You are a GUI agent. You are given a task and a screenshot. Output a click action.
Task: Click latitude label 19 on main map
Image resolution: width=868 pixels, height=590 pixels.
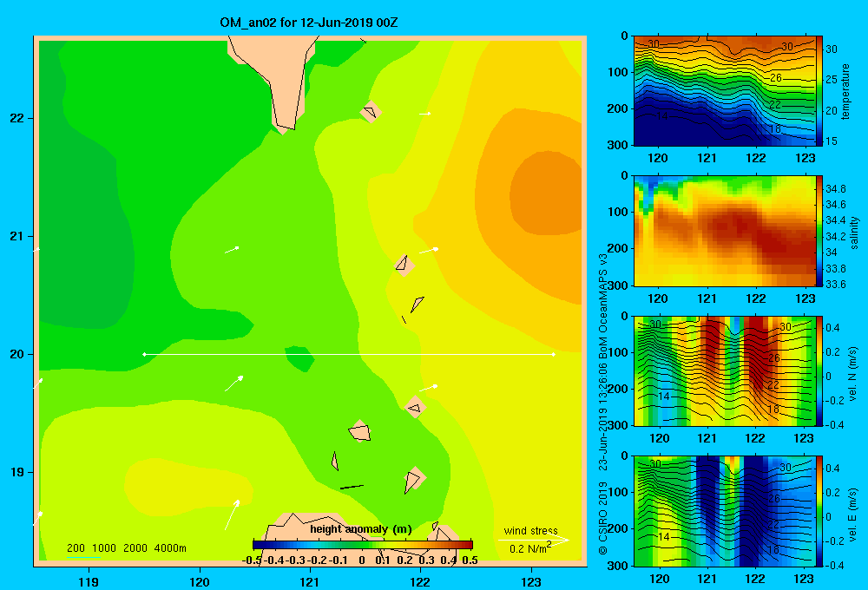pos(17,472)
